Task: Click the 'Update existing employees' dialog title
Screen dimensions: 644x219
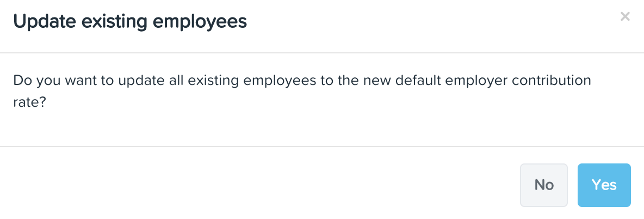Action: (130, 21)
